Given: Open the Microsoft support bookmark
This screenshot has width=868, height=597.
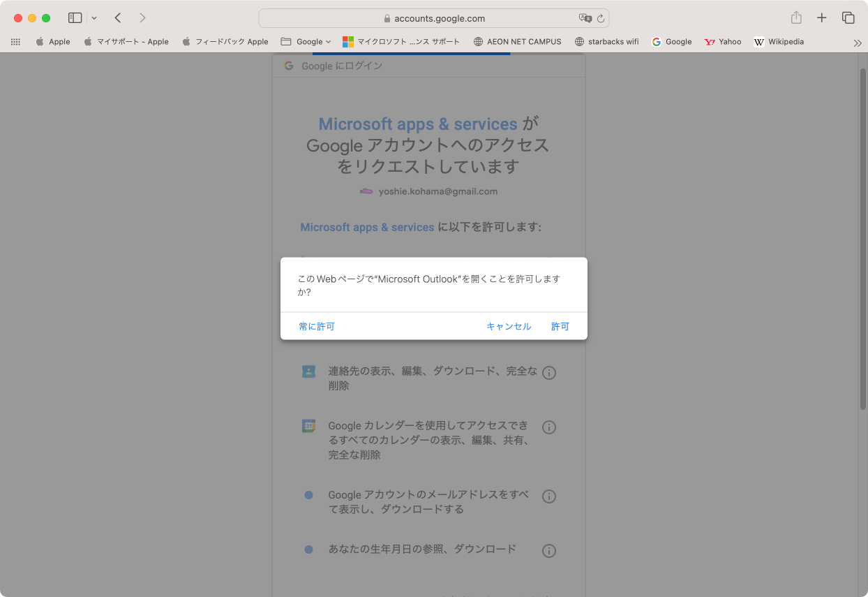Looking at the screenshot, I should pos(401,42).
